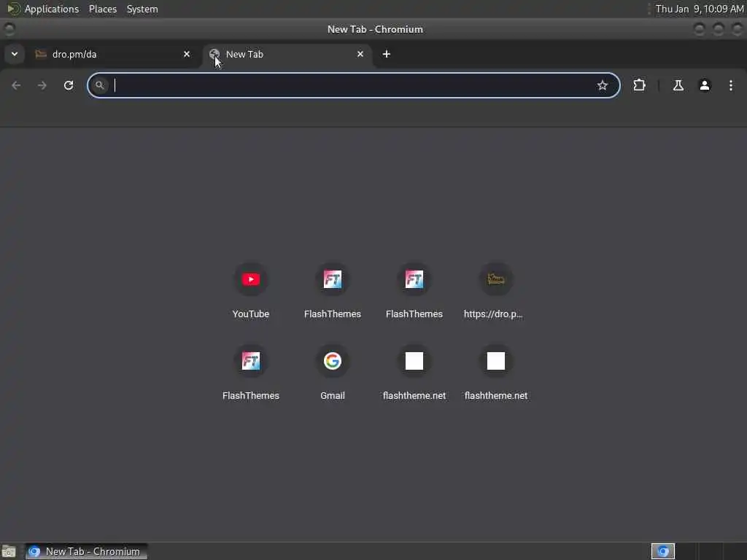Open the Extensions puzzle icon

click(x=639, y=85)
